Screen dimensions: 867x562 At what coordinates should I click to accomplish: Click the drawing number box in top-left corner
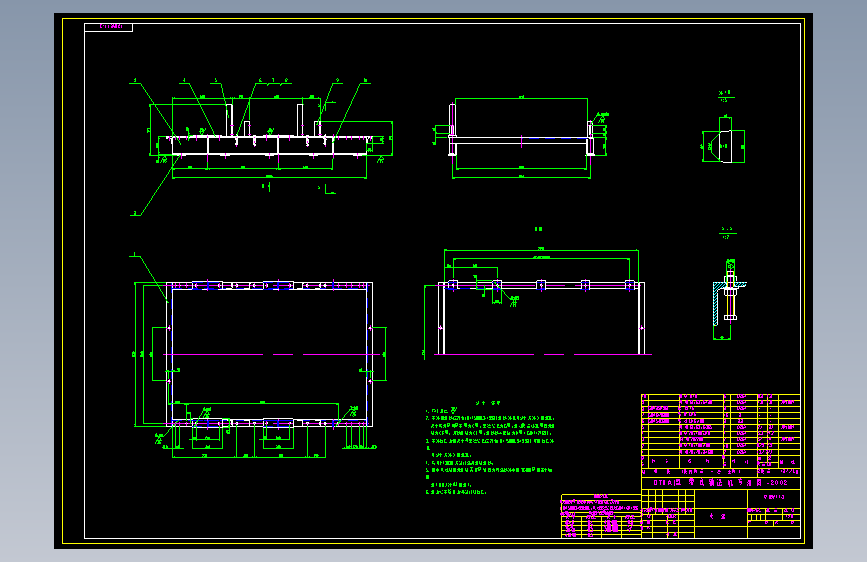point(108,27)
